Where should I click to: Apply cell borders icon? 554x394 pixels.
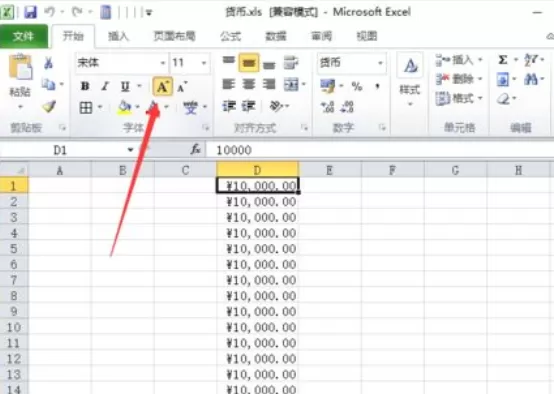pyautogui.click(x=86, y=107)
